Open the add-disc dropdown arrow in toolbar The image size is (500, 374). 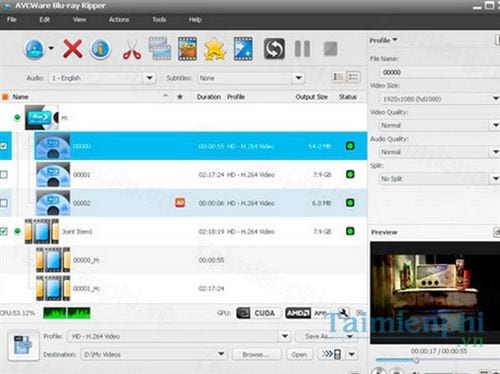tap(51, 48)
